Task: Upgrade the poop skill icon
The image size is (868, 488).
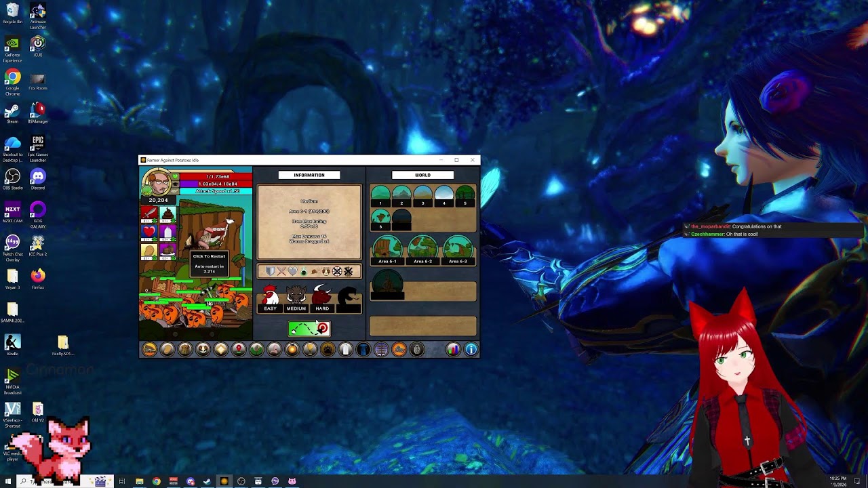Action: (167, 214)
